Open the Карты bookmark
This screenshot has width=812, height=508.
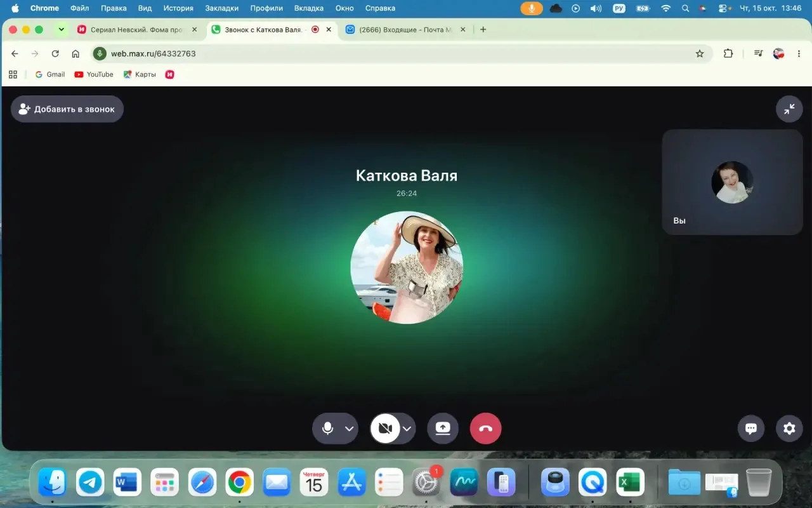[140, 74]
